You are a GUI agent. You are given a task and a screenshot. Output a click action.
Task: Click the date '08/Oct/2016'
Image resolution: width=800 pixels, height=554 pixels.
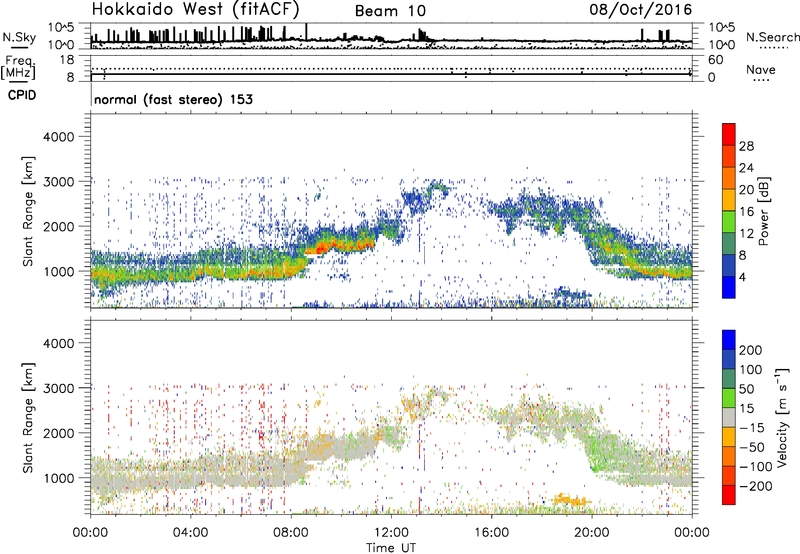coord(641,10)
